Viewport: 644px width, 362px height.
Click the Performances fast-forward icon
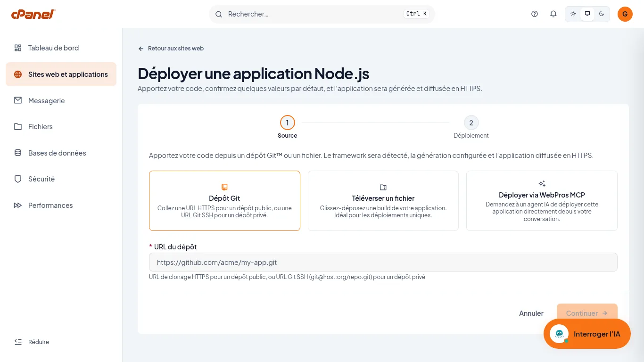point(18,206)
